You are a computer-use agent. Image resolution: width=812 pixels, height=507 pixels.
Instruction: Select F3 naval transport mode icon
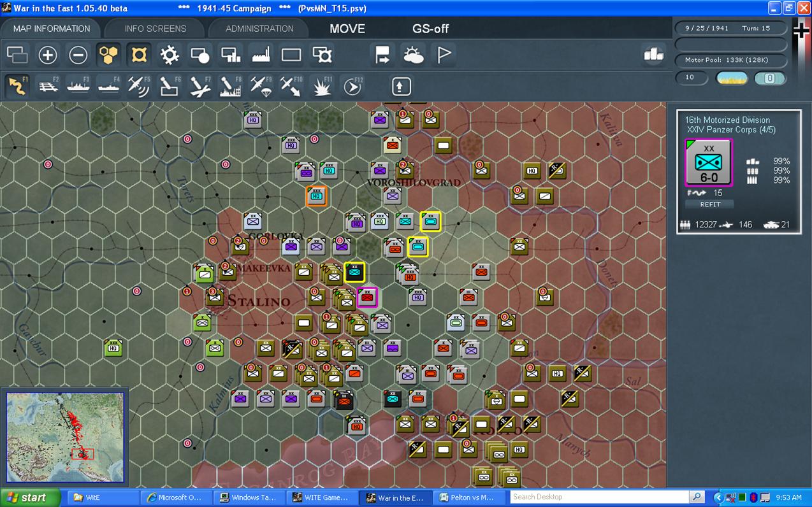pyautogui.click(x=78, y=86)
